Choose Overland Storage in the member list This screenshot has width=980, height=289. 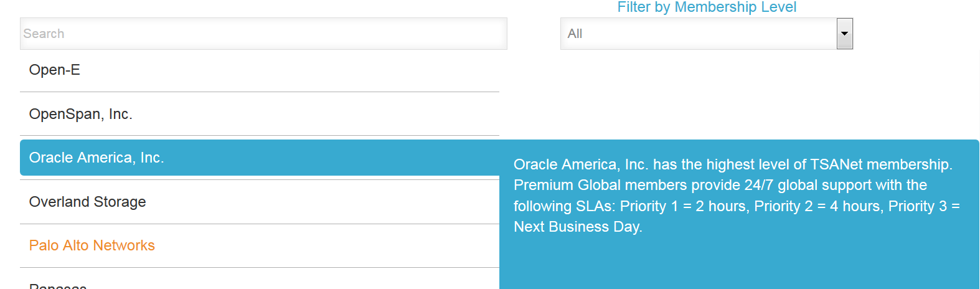(88, 202)
